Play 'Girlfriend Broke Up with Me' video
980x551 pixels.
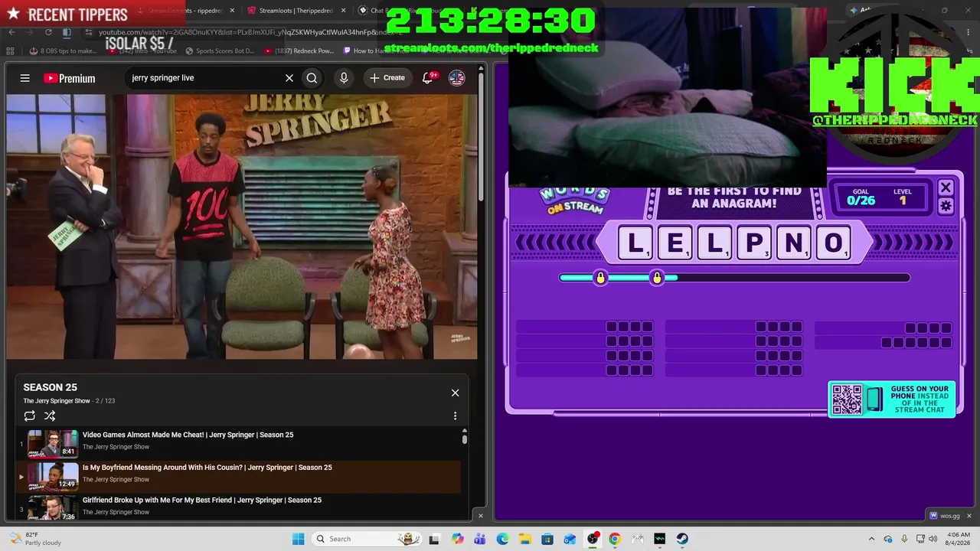(202, 500)
